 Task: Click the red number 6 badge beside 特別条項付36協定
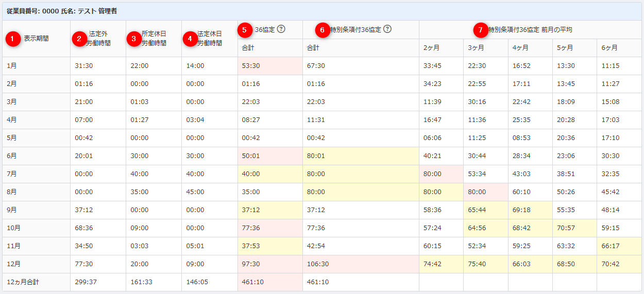coord(323,30)
